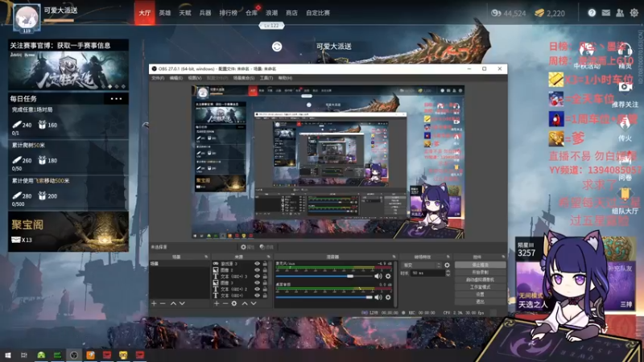Move scene down with scenes panel down arrow
The width and height of the screenshot is (644, 362).
182,303
